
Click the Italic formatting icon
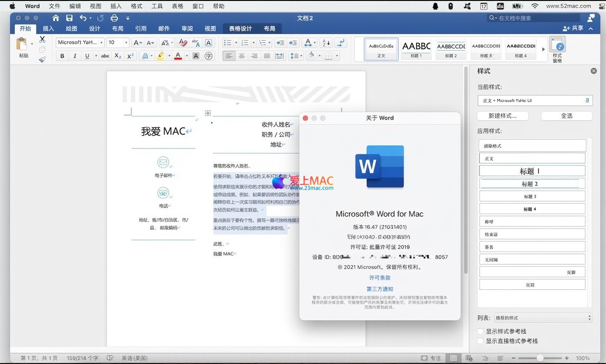point(75,56)
